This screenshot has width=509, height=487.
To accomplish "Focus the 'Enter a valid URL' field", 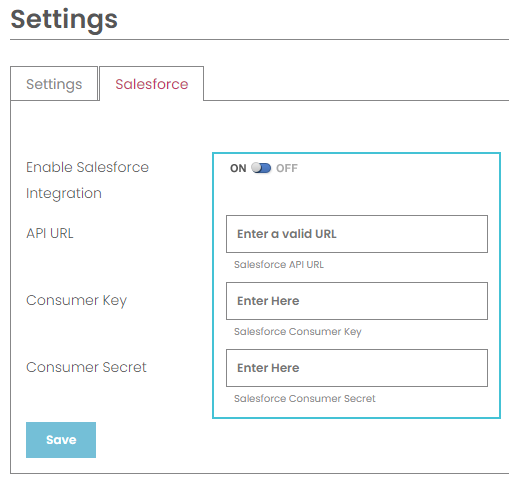I will click(x=357, y=234).
